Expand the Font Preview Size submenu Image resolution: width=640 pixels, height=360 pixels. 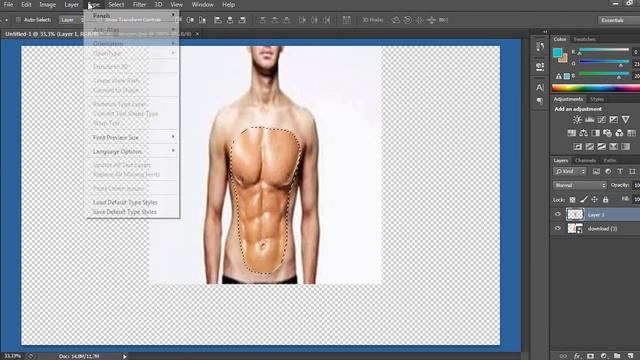pos(132,138)
